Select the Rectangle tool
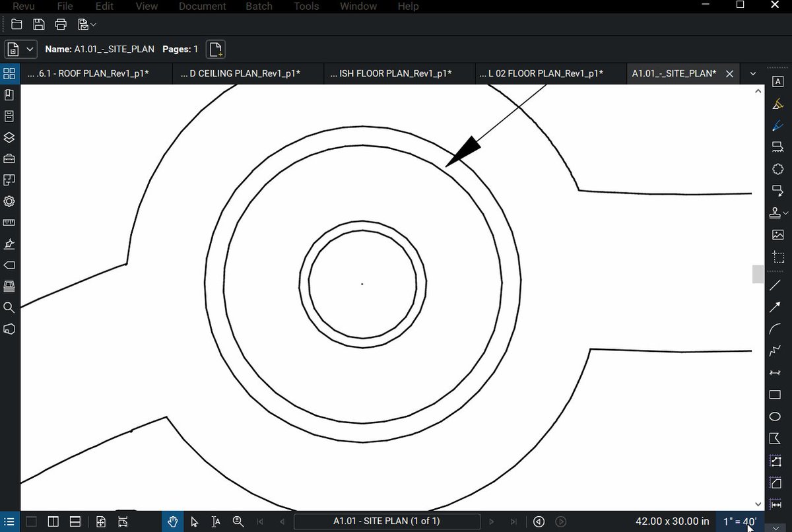Screen dimensions: 792x532 pos(775,395)
